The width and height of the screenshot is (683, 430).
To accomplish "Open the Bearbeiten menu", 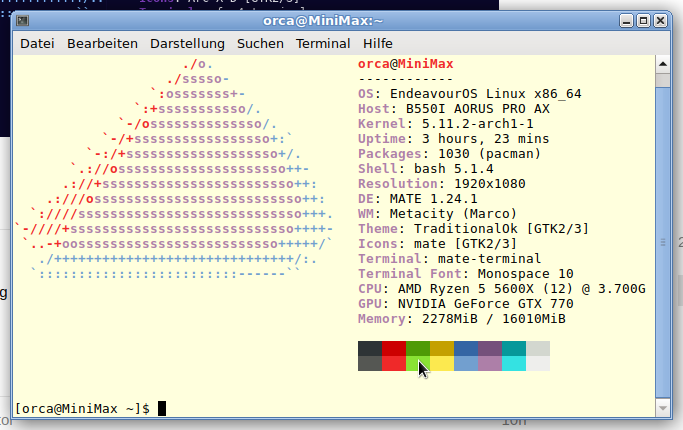I will 102,44.
